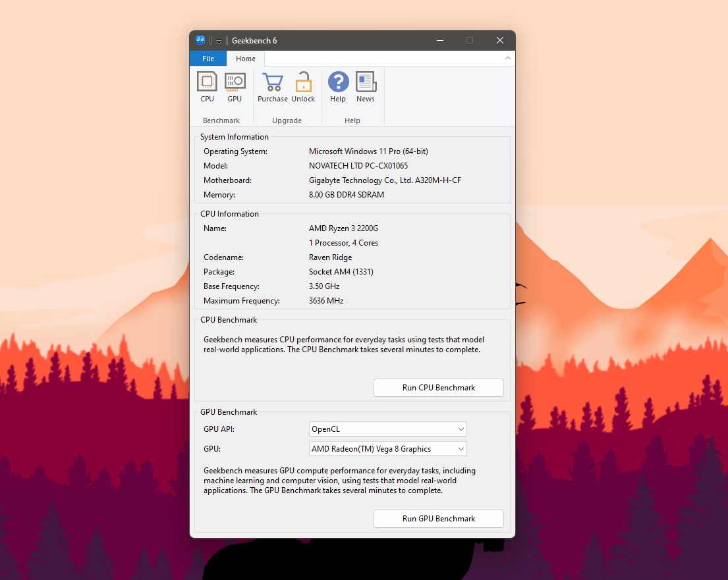The height and width of the screenshot is (580, 728).
Task: Open the File menu
Action: tap(208, 58)
